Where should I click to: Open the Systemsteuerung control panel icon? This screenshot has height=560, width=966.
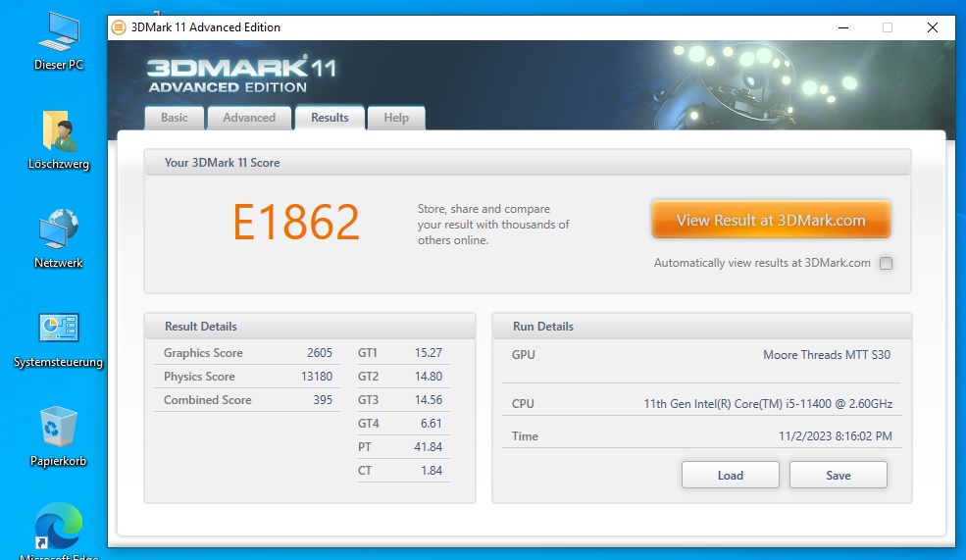pos(59,338)
